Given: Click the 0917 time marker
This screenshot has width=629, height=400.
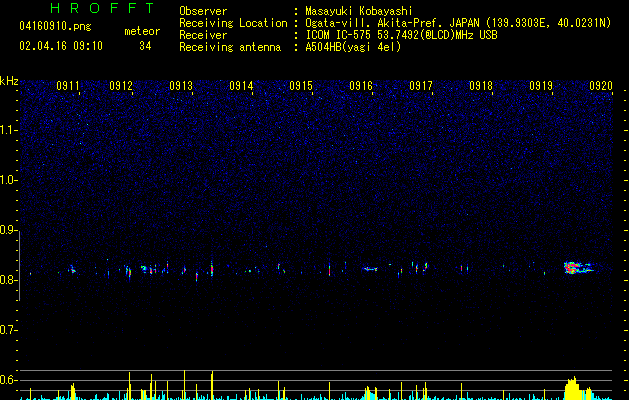Looking at the screenshot, I should (x=421, y=86).
